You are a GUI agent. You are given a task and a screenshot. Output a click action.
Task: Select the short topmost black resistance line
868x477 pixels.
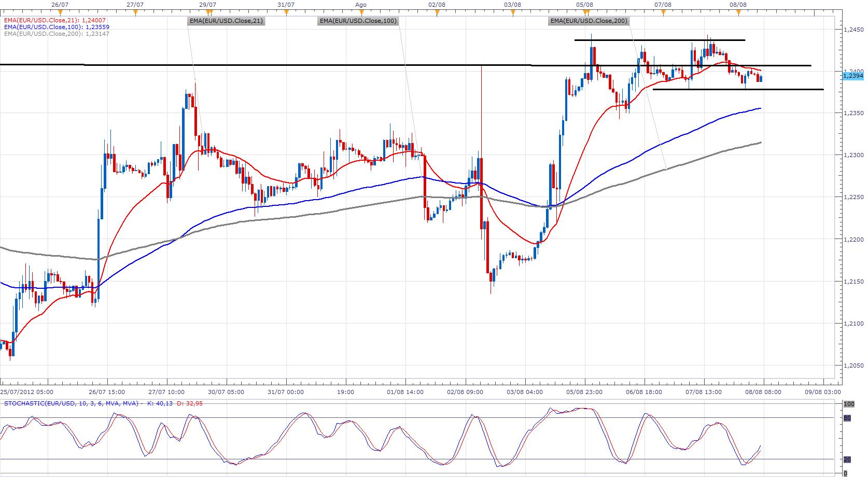660,40
